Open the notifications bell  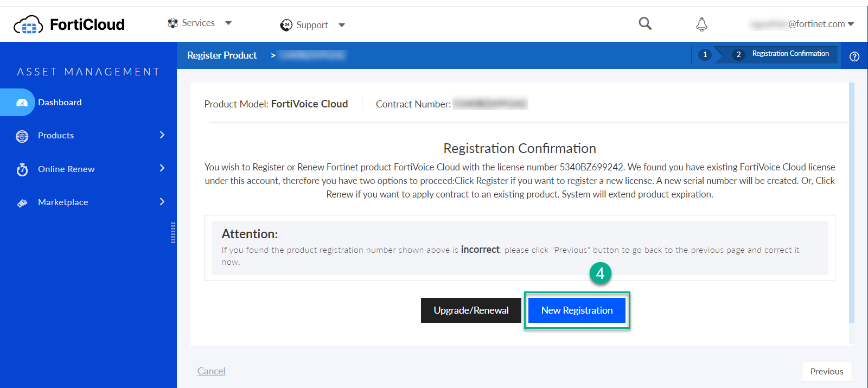point(701,24)
